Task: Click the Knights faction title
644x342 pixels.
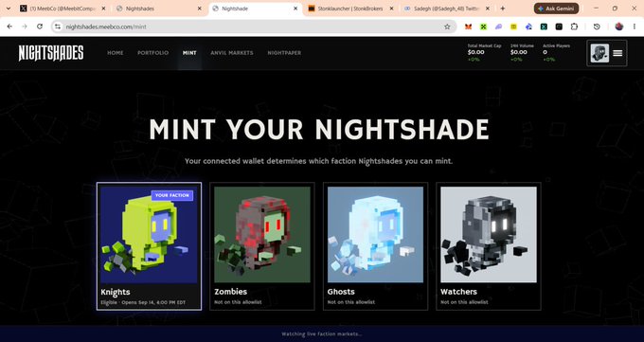Action: (x=116, y=292)
